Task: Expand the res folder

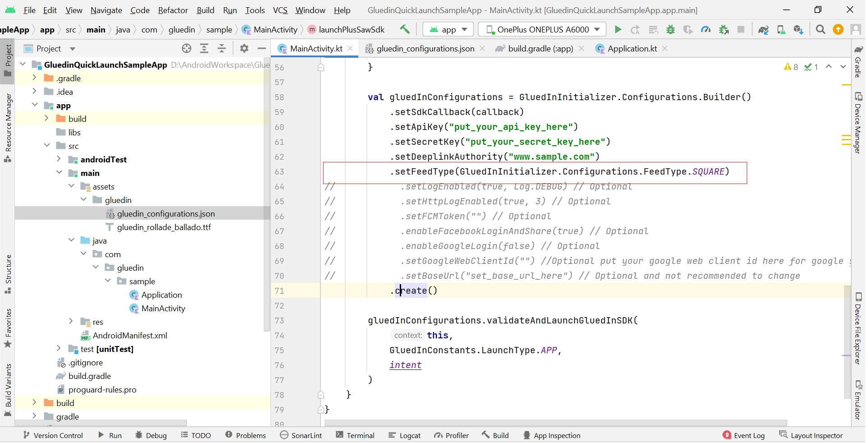Action: pos(71,322)
